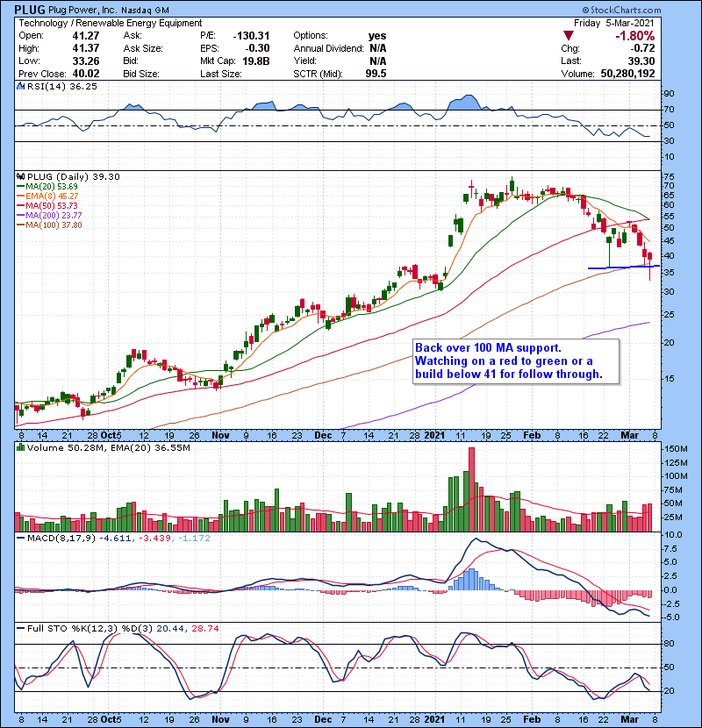
Task: Click the tallest red volume bar in January
Action: point(471,489)
